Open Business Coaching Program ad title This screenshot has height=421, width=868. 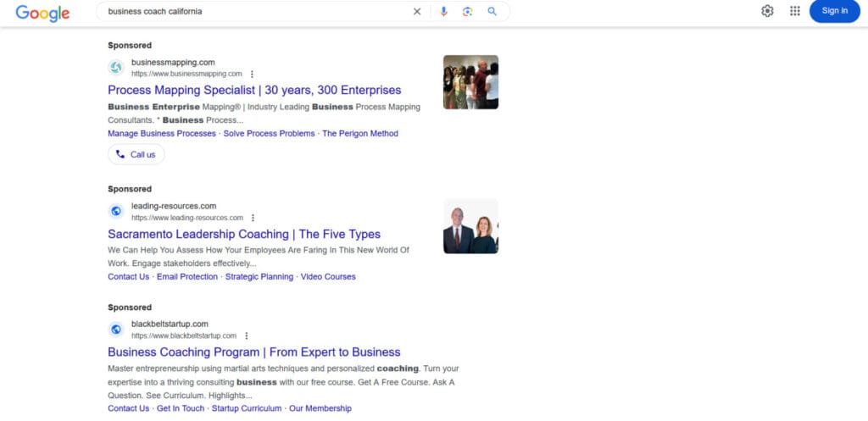pos(254,352)
